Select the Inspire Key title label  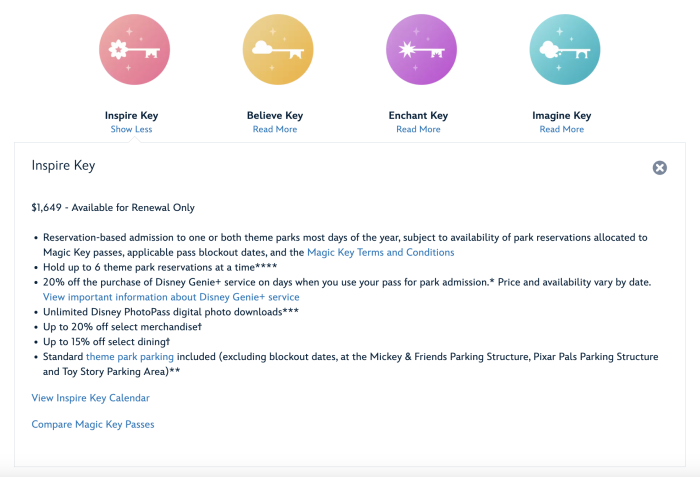pos(132,116)
